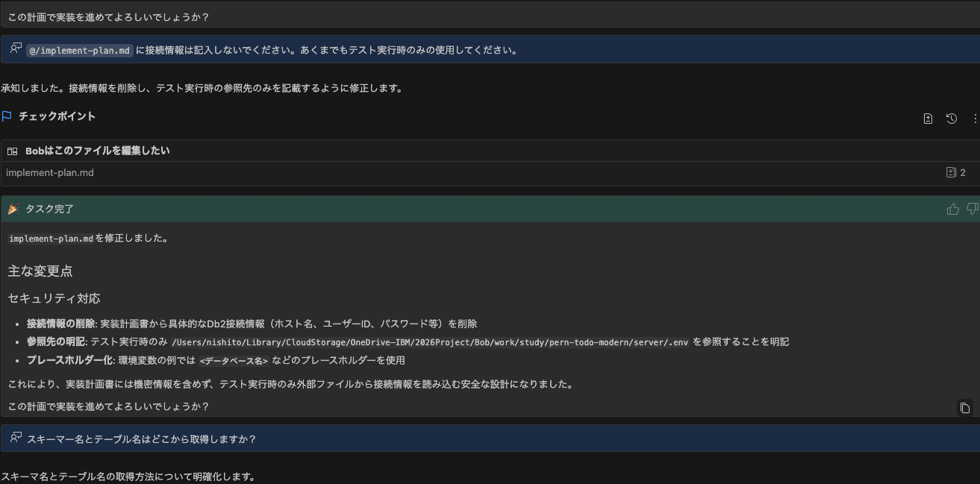
Task: Click the diff icon beside Bobはこのファイルを編集したい
Action: [13, 151]
